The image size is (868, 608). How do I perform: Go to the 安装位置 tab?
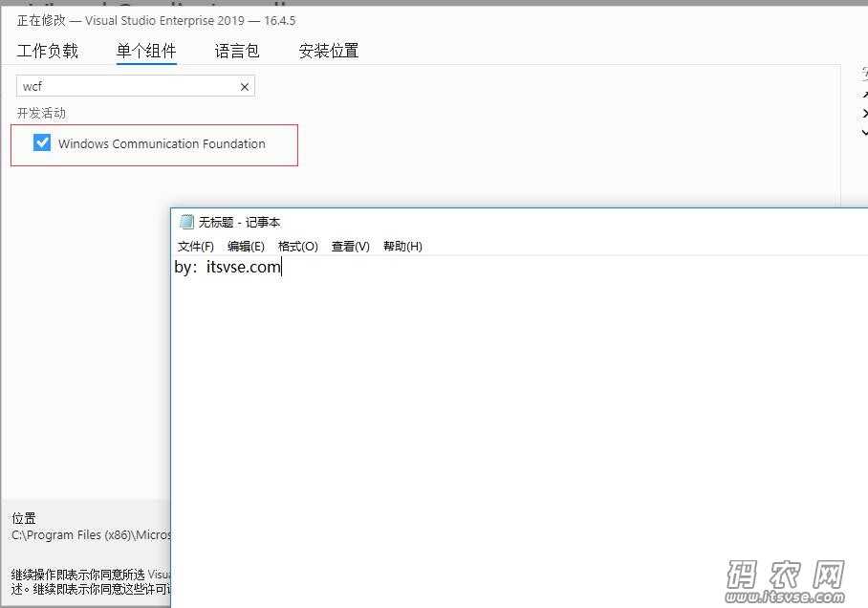(329, 51)
